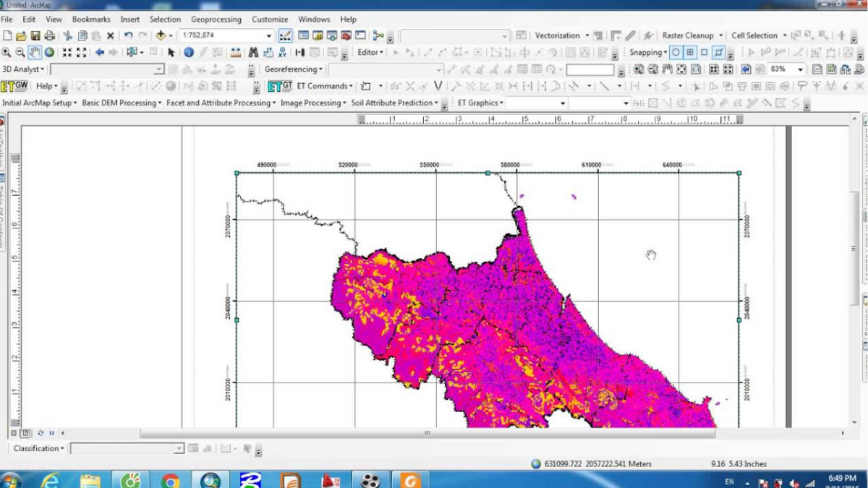Open the layout zoom 83% dropdown
This screenshot has height=488, width=868.
click(x=800, y=69)
